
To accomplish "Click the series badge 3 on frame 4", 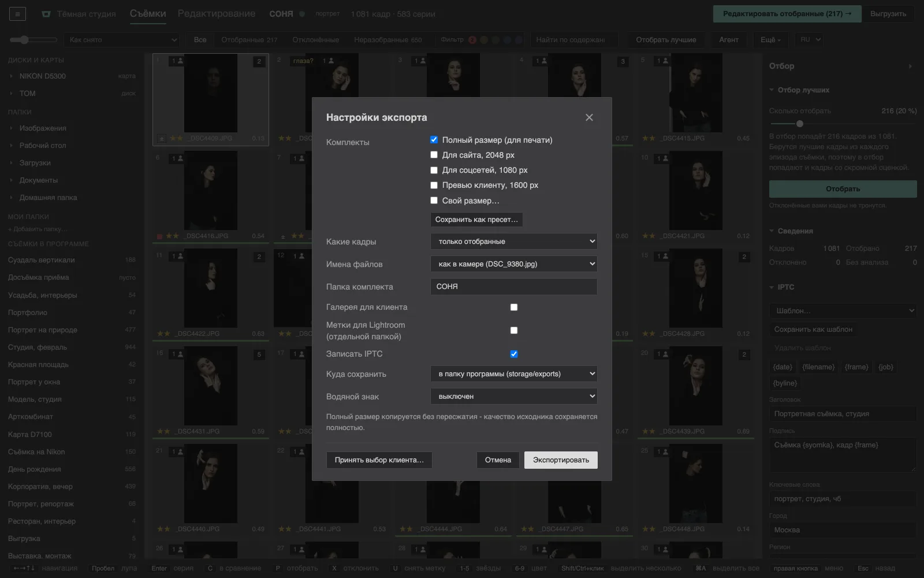I will pyautogui.click(x=623, y=61).
